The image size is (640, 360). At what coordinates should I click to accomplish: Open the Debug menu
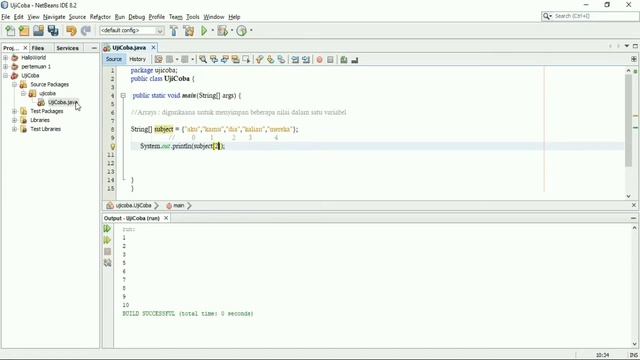pos(137,17)
